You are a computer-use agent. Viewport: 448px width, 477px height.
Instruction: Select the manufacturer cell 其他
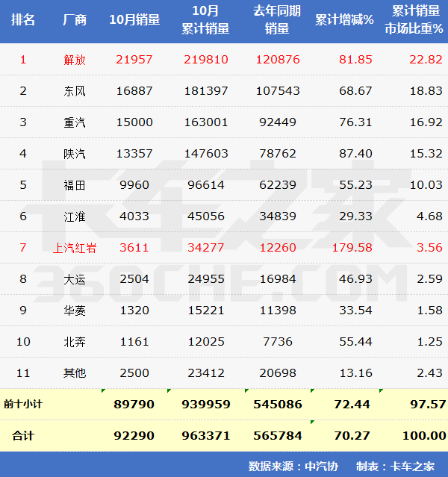click(75, 373)
